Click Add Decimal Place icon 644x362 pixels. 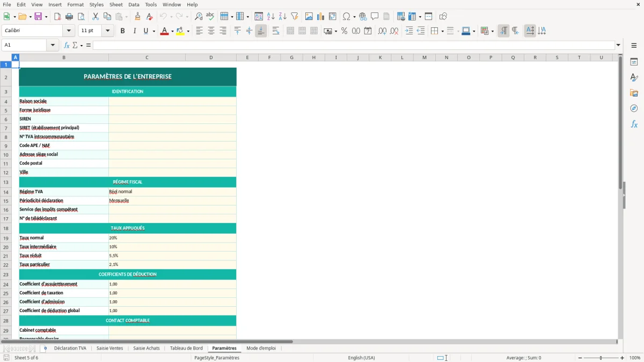[x=382, y=31]
